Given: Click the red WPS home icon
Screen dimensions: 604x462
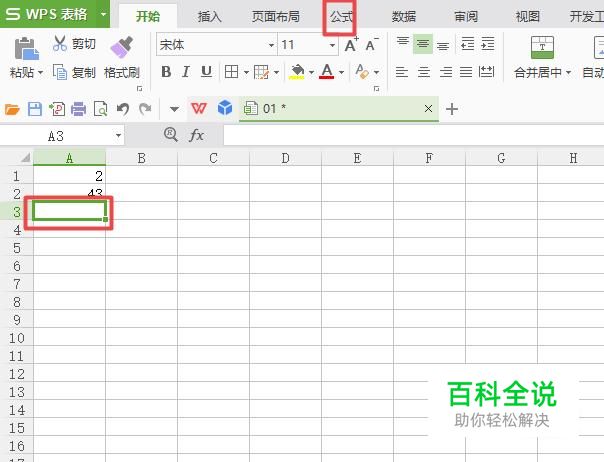Looking at the screenshot, I should coord(199,109).
